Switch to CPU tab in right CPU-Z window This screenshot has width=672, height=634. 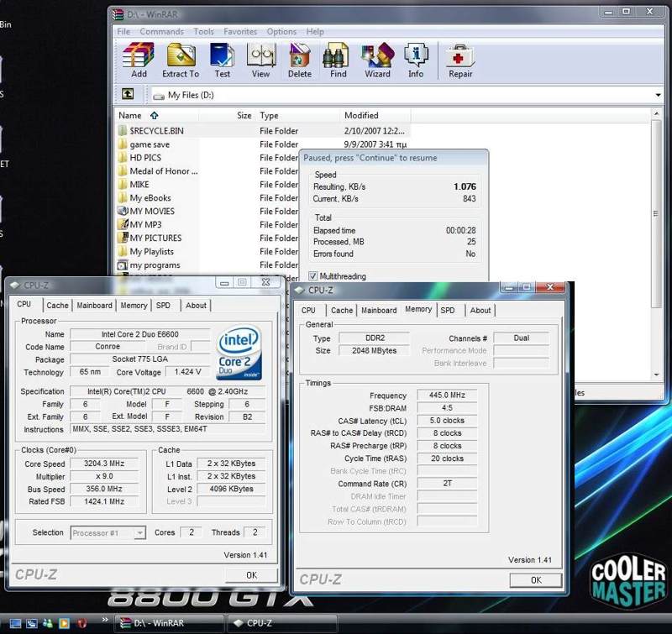(308, 310)
